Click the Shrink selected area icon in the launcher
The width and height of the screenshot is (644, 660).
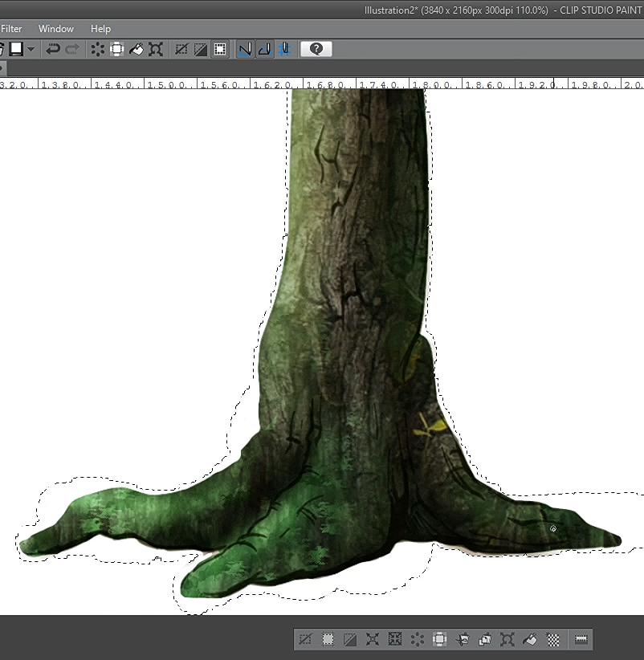(x=395, y=639)
